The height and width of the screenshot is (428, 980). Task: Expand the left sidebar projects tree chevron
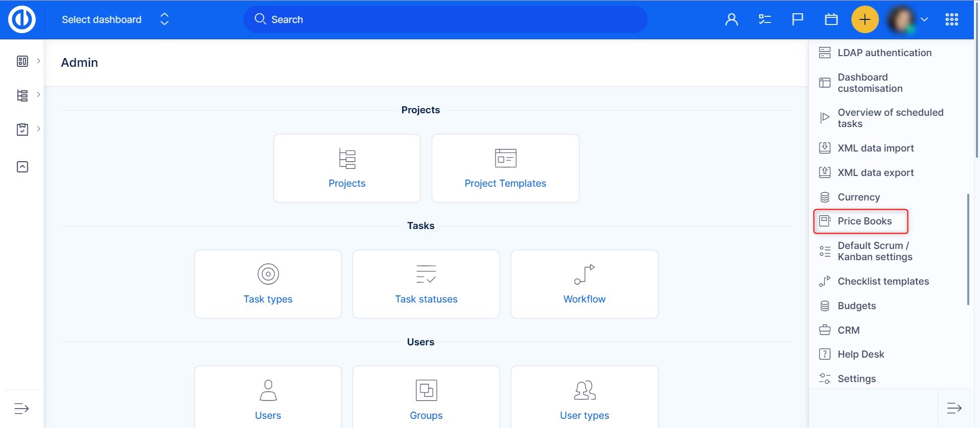coord(38,95)
